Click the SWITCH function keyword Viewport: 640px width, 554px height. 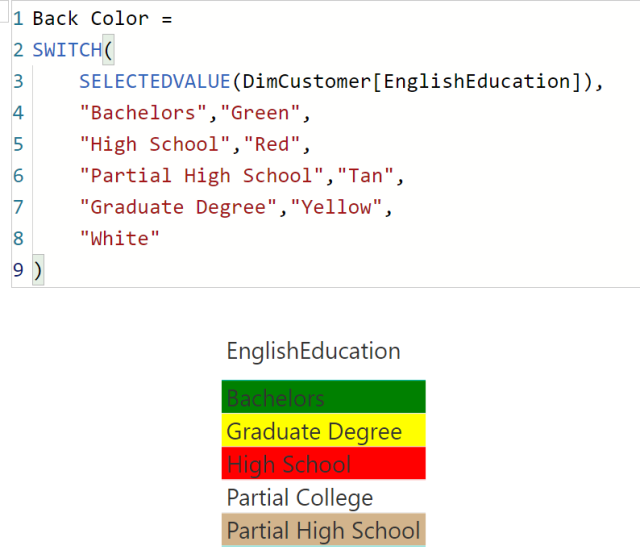click(x=67, y=50)
